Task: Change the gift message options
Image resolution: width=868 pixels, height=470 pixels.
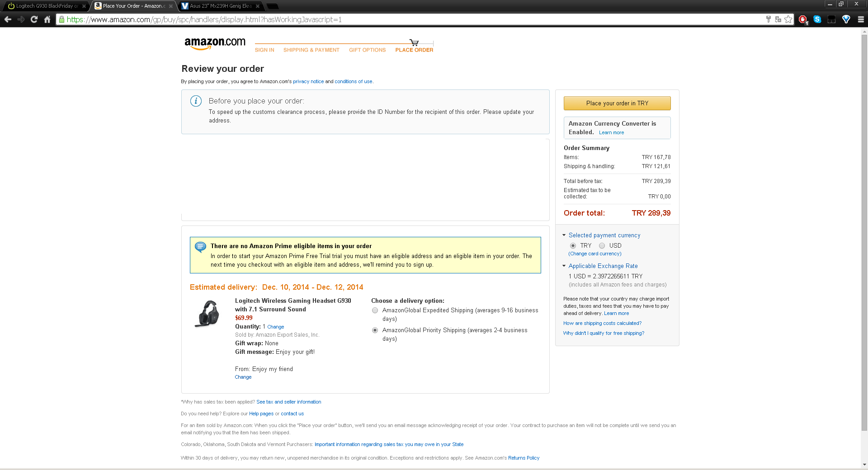Action: click(x=243, y=377)
